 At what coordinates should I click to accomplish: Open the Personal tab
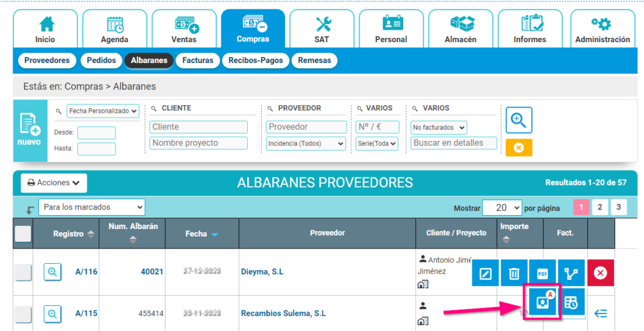point(391,29)
